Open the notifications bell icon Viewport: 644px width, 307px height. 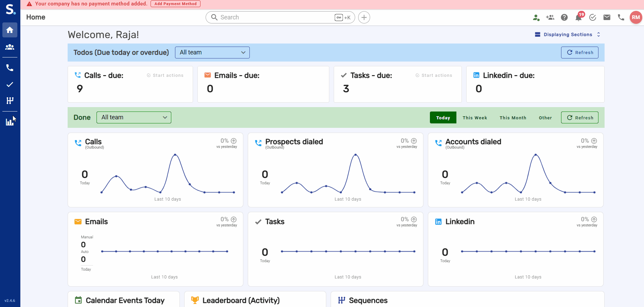pos(578,17)
